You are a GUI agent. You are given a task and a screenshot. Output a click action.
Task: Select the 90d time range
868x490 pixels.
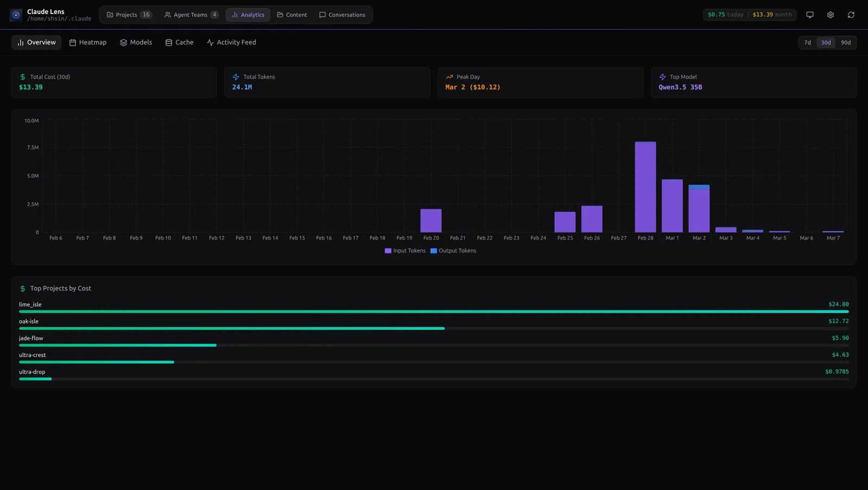[x=845, y=42]
